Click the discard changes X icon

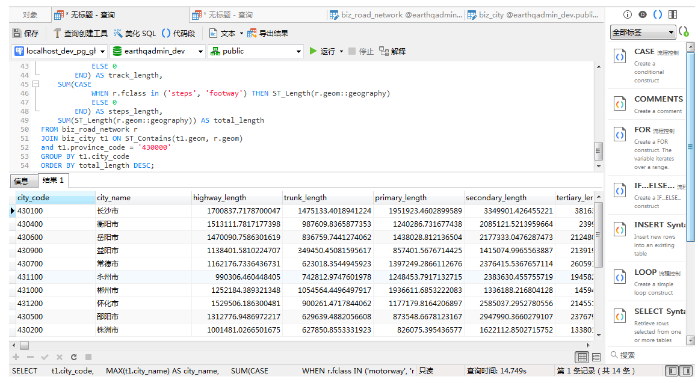tap(59, 357)
